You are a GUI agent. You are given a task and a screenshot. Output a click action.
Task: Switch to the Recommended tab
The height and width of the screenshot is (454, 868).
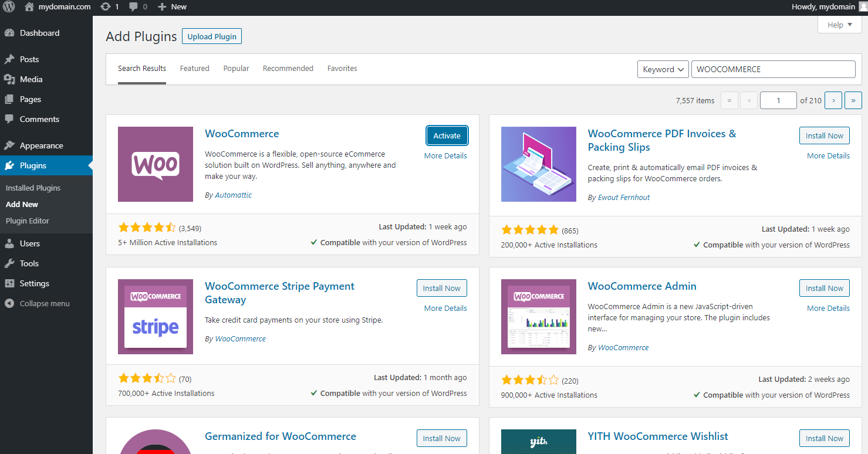point(288,69)
